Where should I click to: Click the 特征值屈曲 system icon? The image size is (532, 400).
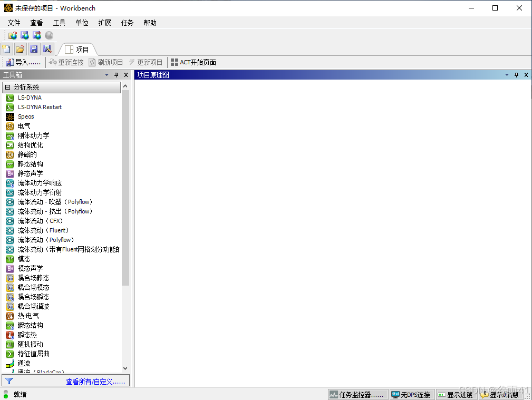[x=10, y=354]
